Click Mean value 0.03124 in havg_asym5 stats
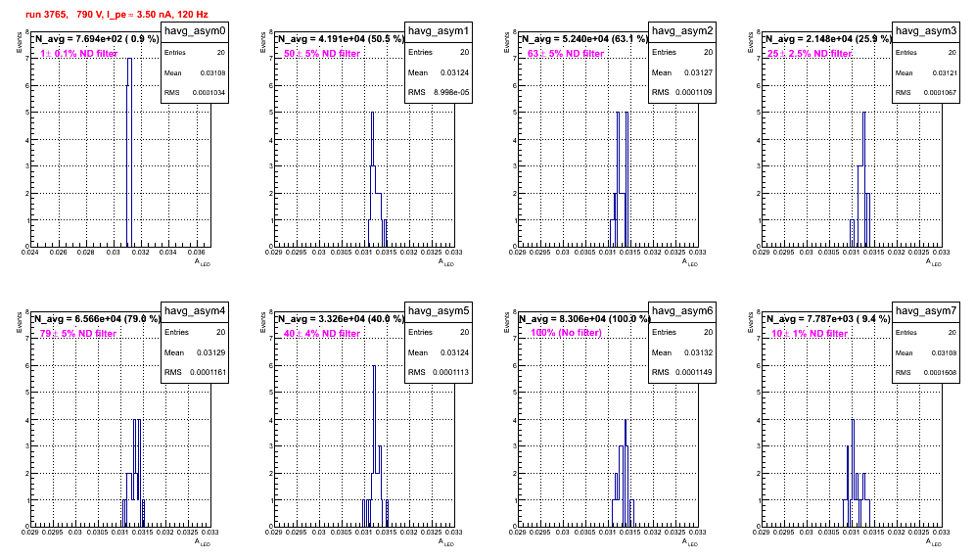This screenshot has width=975, height=560. [x=455, y=352]
